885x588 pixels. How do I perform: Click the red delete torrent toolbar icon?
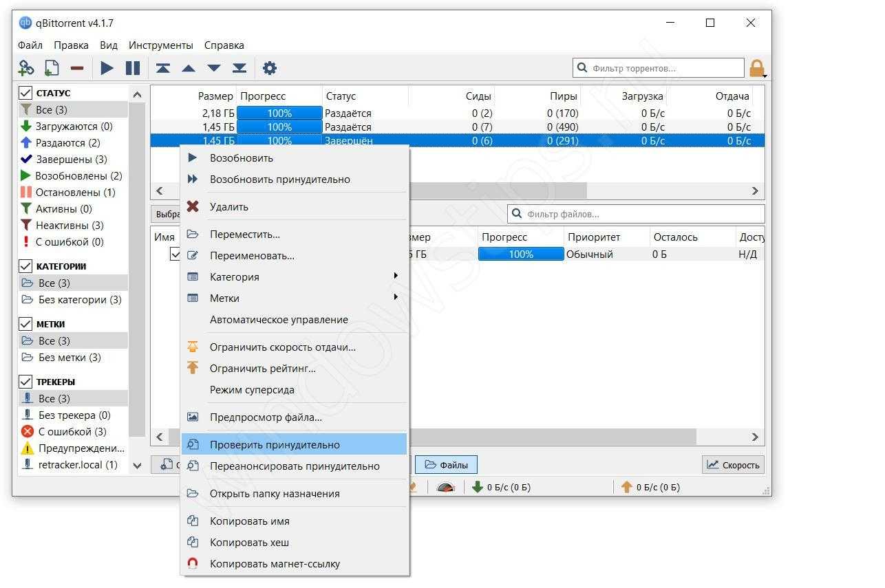(77, 68)
